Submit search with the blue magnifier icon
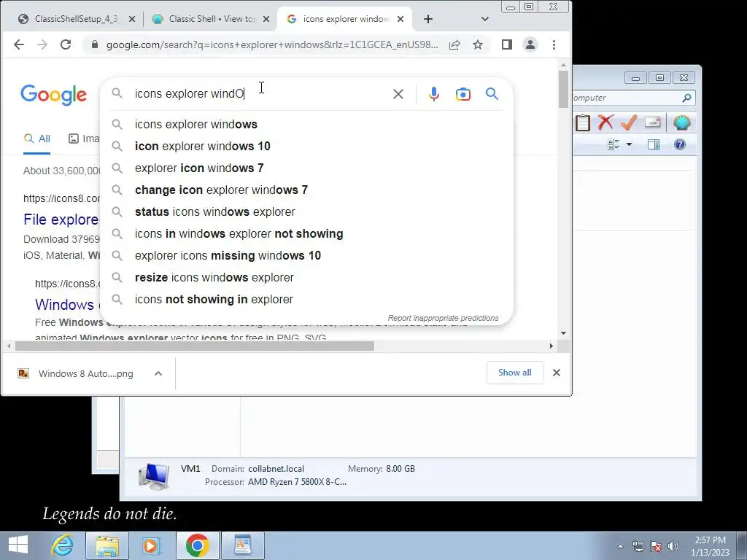 point(492,94)
